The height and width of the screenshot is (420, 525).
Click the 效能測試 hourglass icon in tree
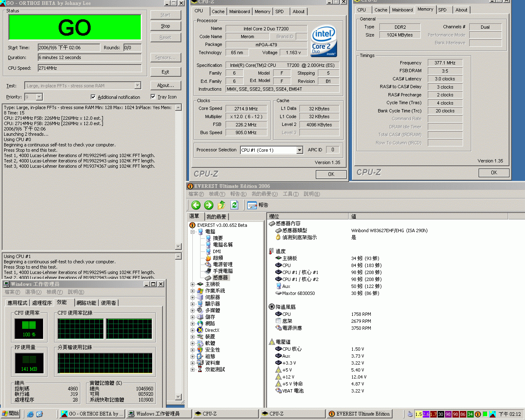200,370
